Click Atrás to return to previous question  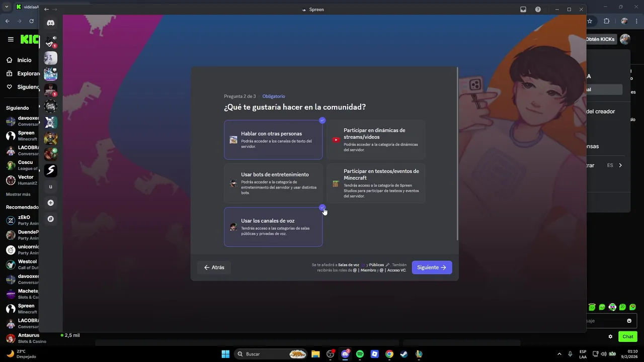pyautogui.click(x=214, y=267)
